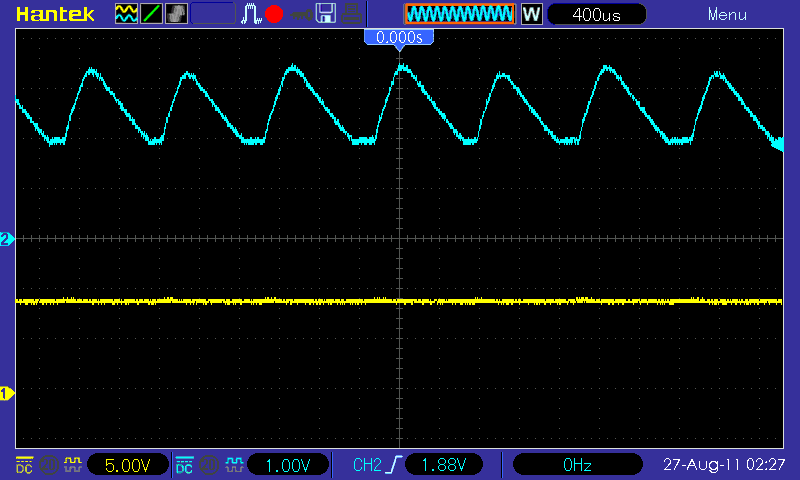This screenshot has height=480, width=800.
Task: Click the waveform memory overview bar
Action: pos(460,14)
